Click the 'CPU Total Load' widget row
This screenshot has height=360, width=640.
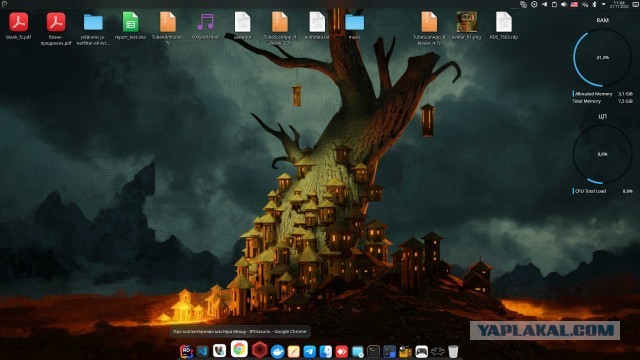coord(603,191)
